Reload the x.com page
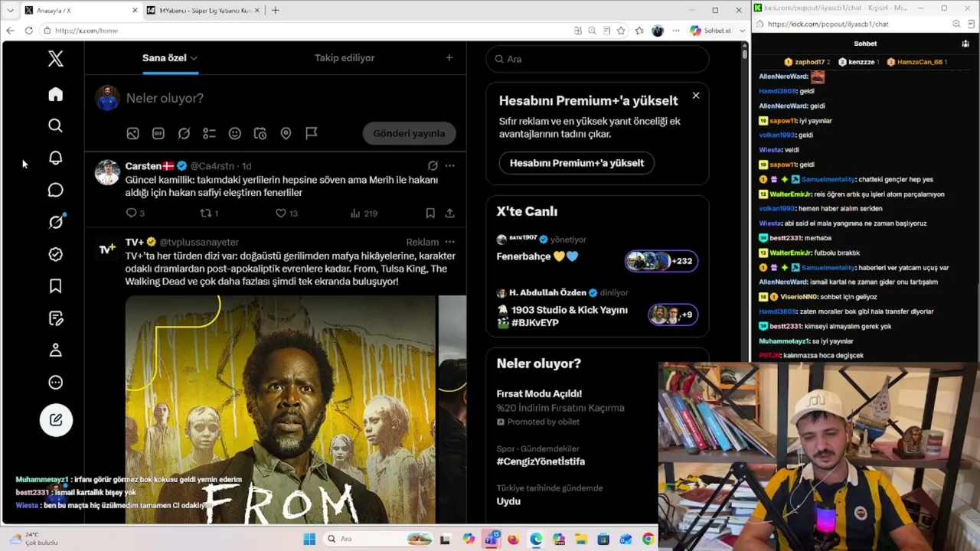 [x=28, y=31]
